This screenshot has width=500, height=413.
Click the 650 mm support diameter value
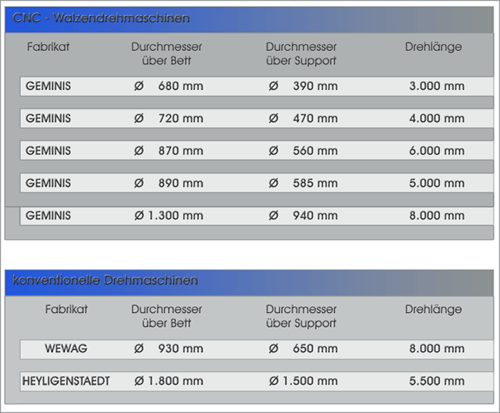(x=315, y=349)
